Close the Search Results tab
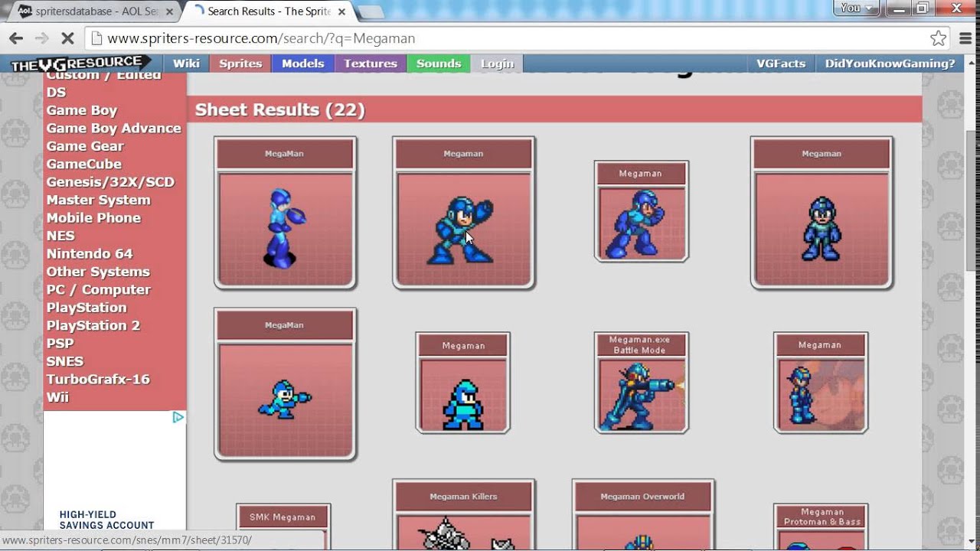 (341, 11)
